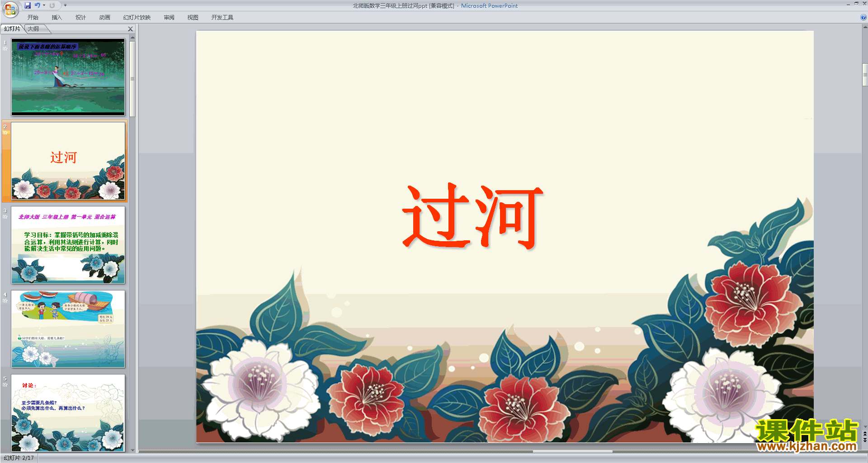Switch to the 大纲 outline tab
This screenshot has width=868, height=463.
[34, 29]
